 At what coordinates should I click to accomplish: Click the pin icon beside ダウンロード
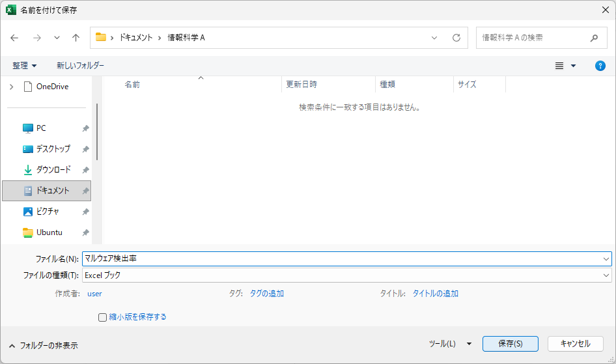[x=85, y=170]
